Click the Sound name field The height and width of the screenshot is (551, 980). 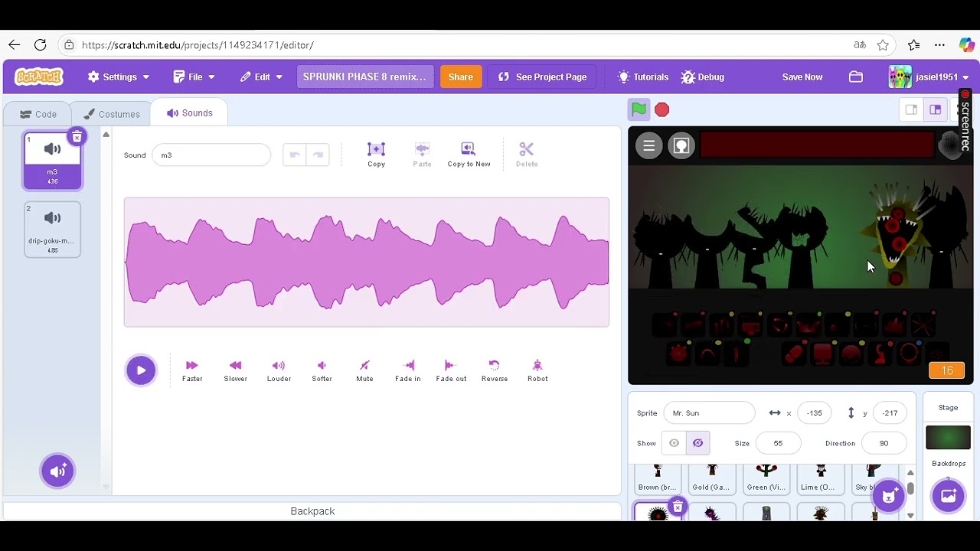tap(211, 155)
